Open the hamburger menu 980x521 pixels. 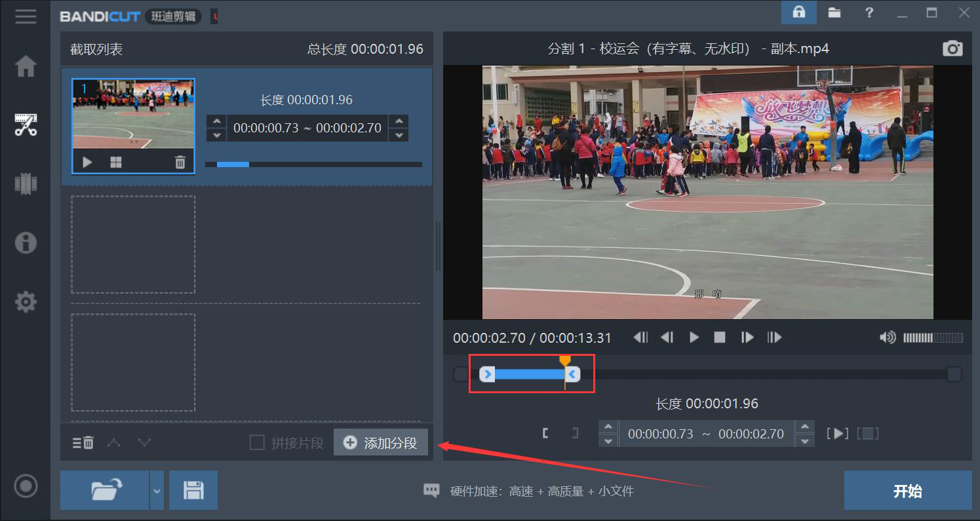click(x=26, y=16)
